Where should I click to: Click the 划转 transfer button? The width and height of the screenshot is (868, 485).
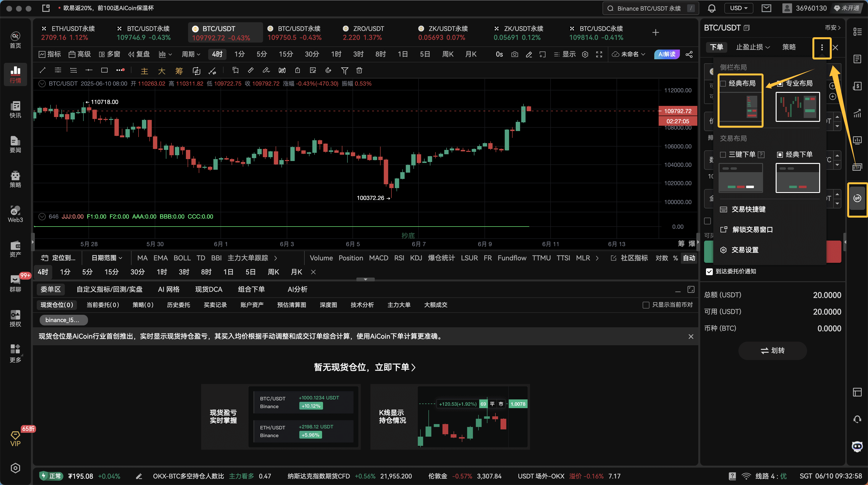point(772,351)
